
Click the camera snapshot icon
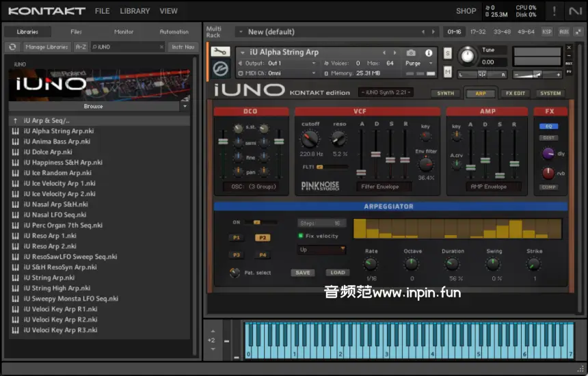point(411,53)
